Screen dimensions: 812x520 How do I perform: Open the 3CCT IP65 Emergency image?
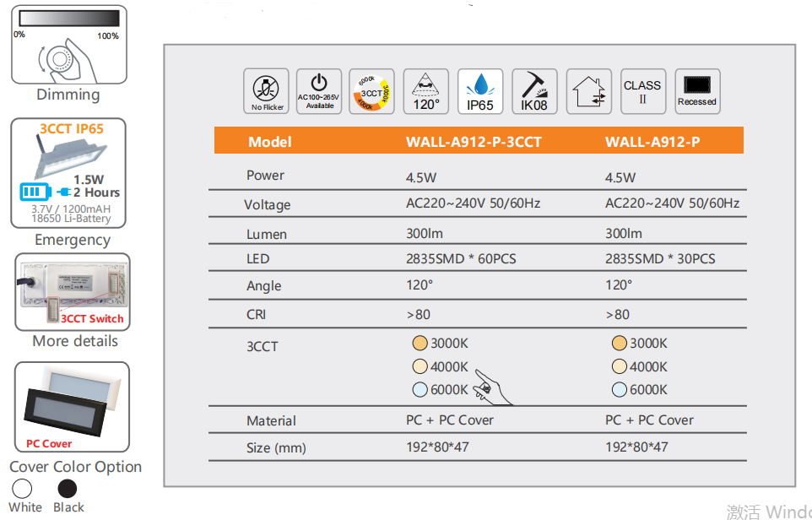pyautogui.click(x=68, y=174)
